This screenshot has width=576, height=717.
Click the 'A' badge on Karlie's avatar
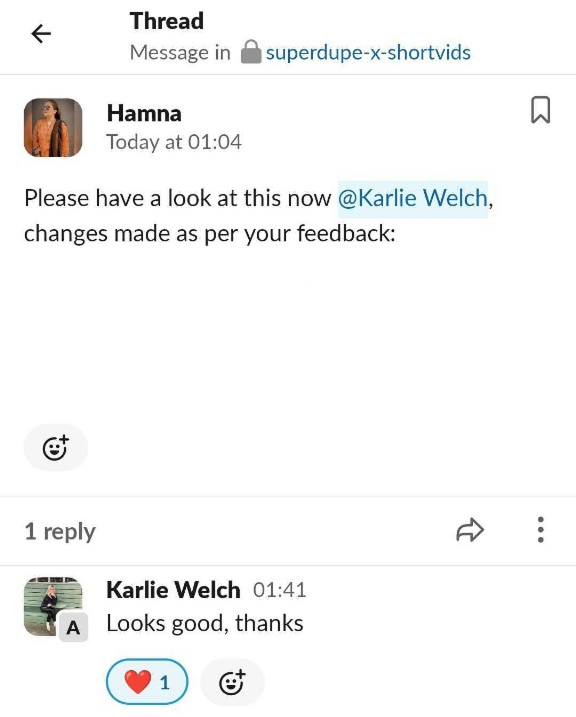click(73, 628)
